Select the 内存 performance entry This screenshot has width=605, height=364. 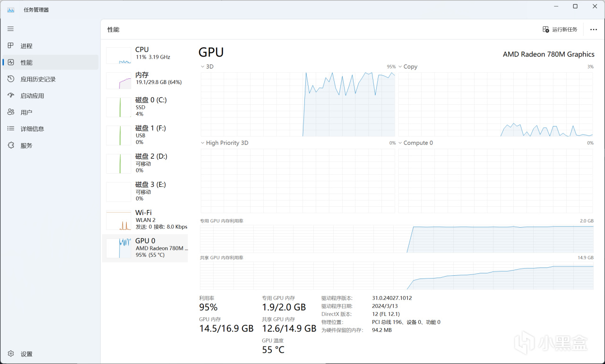pyautogui.click(x=145, y=80)
